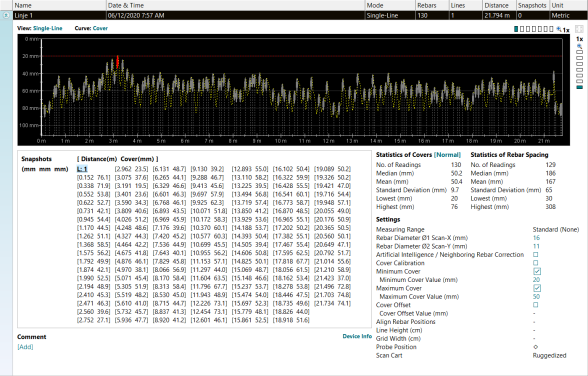Click the fit-to-view icon above vertical zoom
Viewport: 588px width, 376px height.
[579, 29]
